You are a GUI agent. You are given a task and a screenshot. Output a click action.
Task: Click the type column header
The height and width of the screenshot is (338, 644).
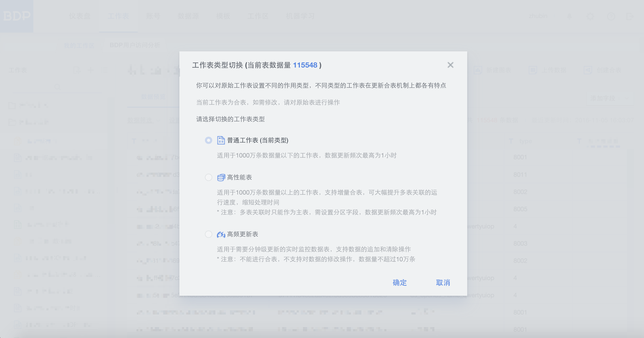pyautogui.click(x=525, y=141)
